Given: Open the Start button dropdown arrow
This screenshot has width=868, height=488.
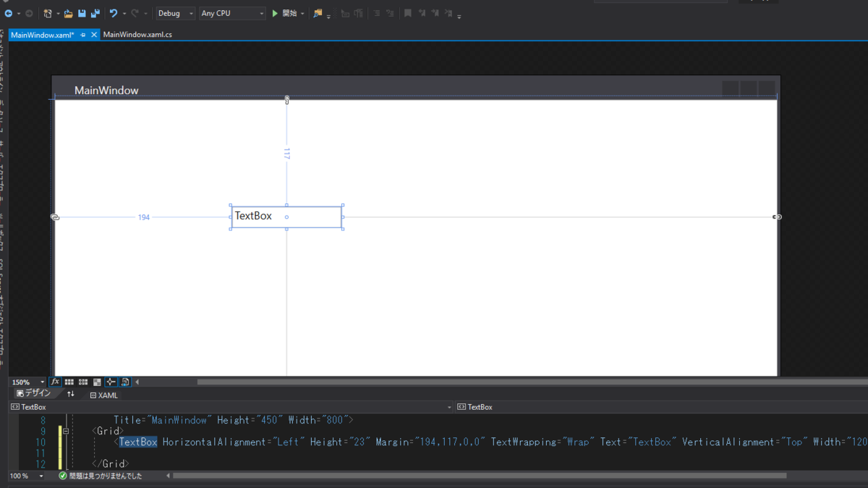Looking at the screenshot, I should point(302,13).
